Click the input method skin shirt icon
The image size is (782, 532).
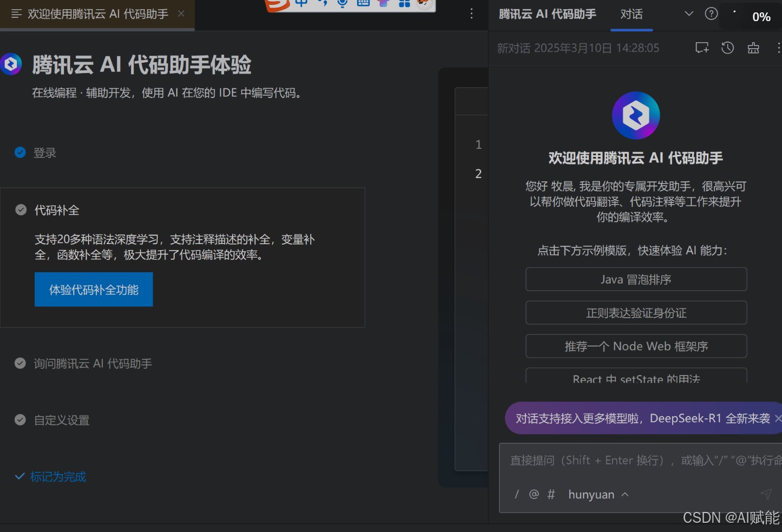(x=384, y=3)
